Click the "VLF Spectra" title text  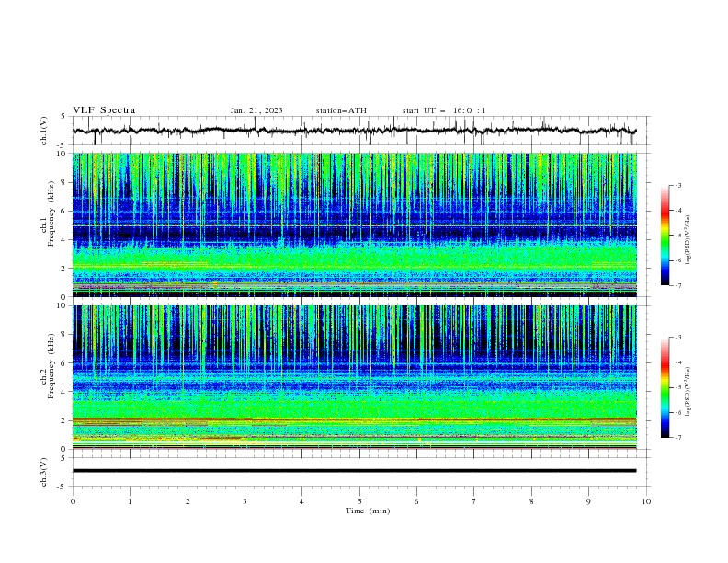point(104,110)
